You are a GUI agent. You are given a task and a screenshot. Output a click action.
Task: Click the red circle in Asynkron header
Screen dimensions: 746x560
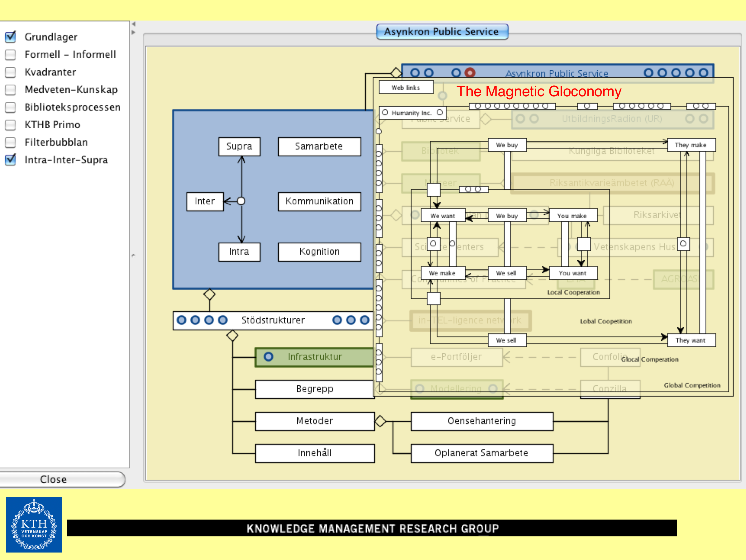[470, 73]
